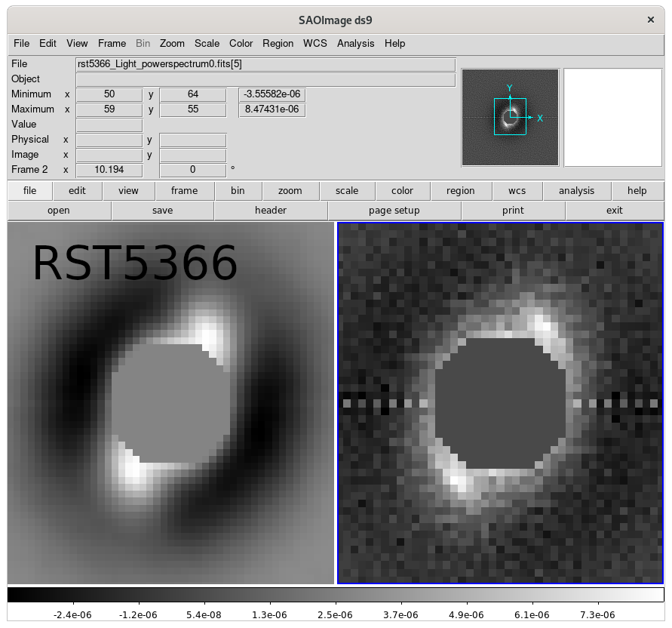Select "edit" on the ds9 button bar
Screen dimensions: 672x628
[x=77, y=190]
